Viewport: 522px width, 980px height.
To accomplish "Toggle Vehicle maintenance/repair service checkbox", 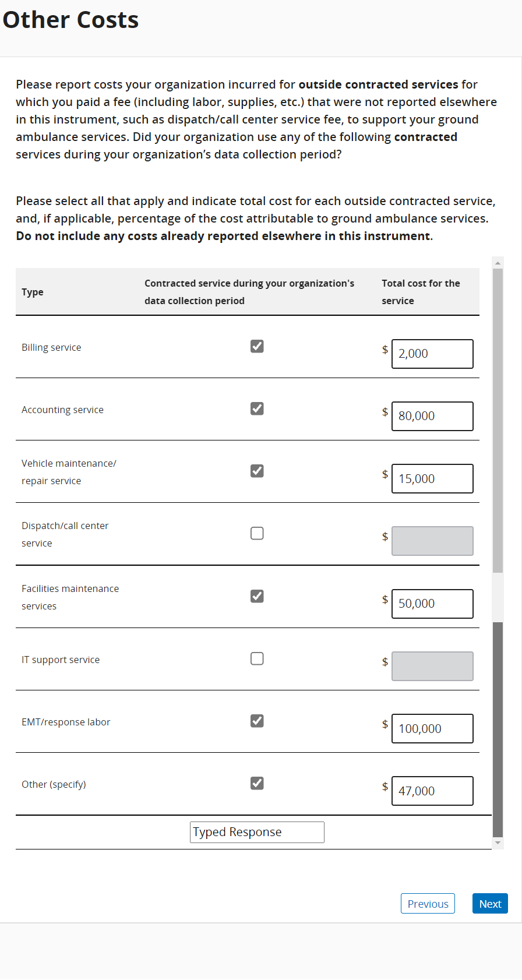I will click(x=257, y=471).
